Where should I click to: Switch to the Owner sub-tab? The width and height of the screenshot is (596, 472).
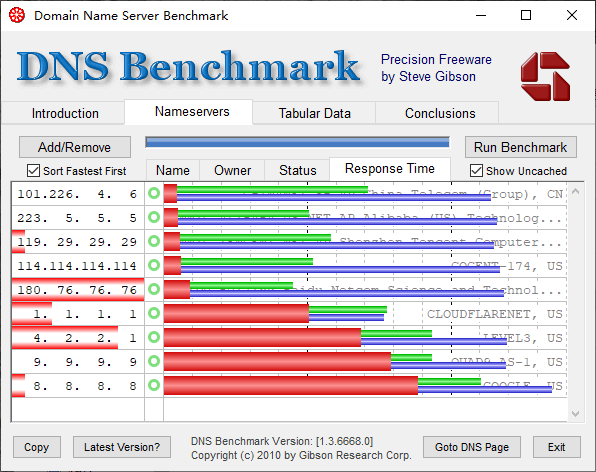[232, 170]
